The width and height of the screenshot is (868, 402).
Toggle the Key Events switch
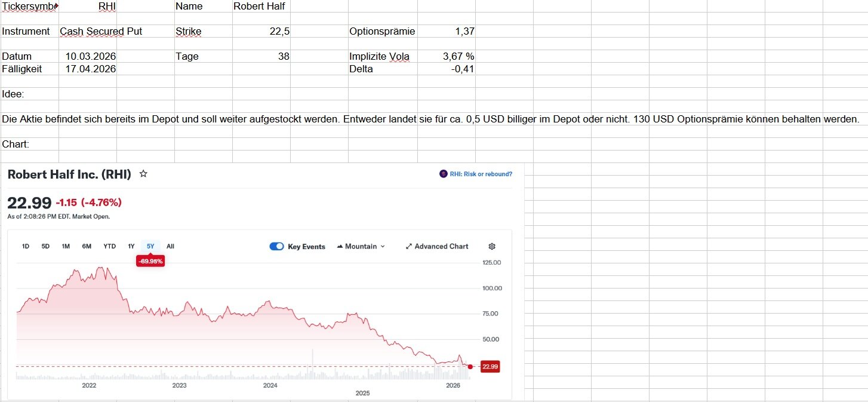click(x=276, y=246)
